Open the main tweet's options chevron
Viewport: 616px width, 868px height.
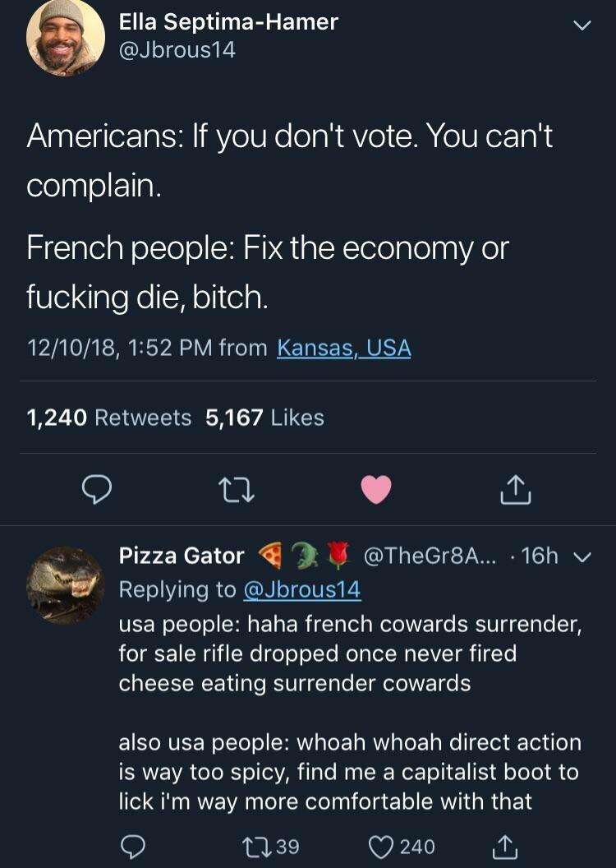pos(585,25)
